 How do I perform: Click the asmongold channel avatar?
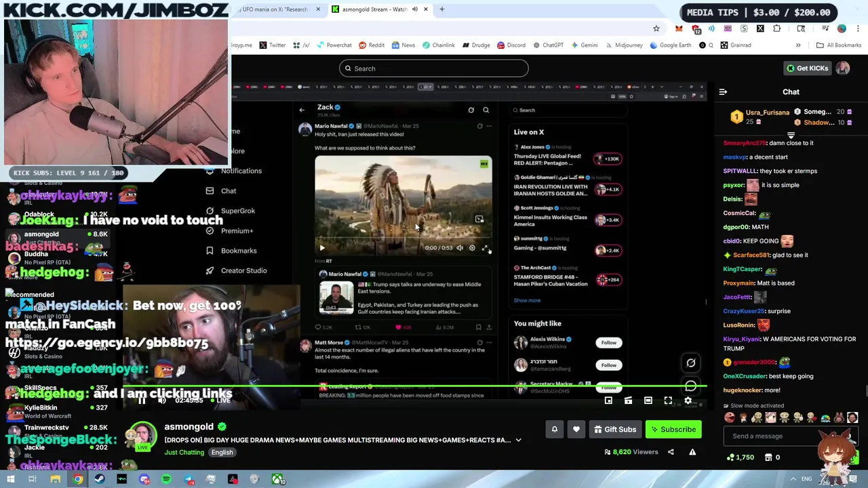click(142, 436)
